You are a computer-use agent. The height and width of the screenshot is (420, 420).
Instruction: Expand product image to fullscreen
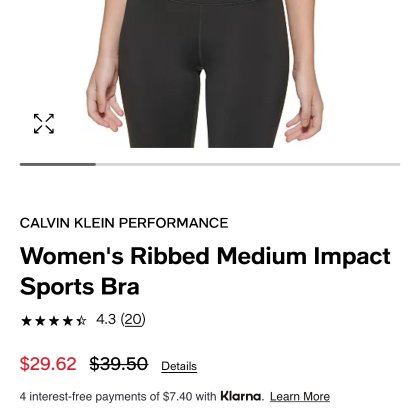[44, 124]
